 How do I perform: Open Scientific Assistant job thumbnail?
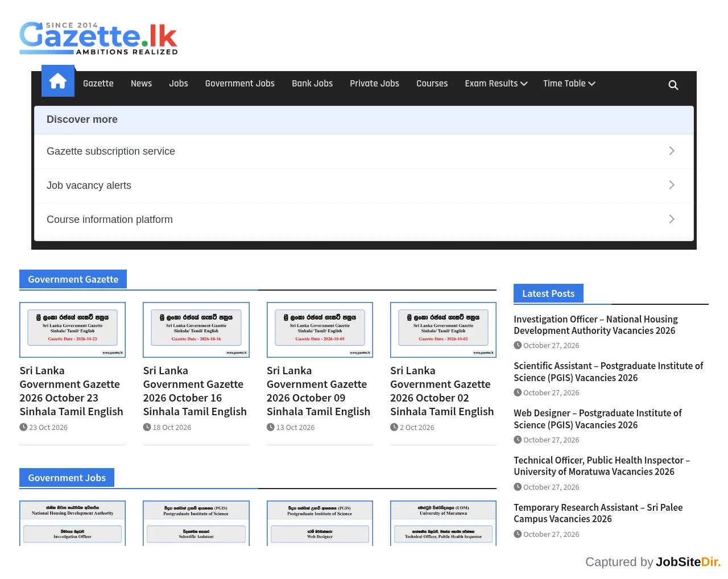click(x=196, y=523)
